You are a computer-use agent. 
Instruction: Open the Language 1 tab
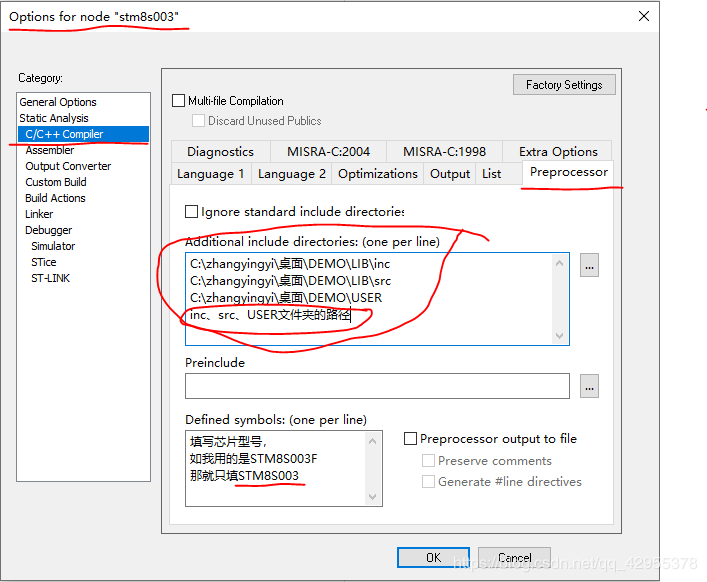pos(211,174)
